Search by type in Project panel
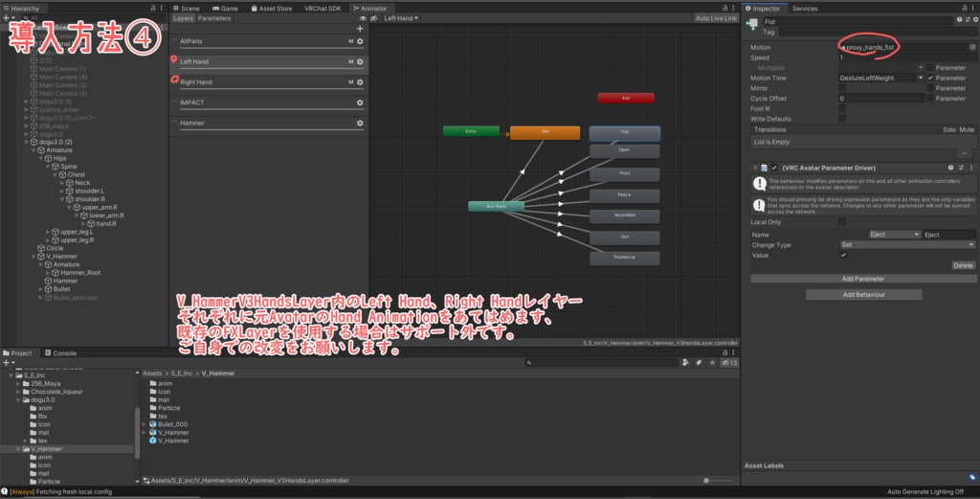This screenshot has width=980, height=499. (x=685, y=363)
